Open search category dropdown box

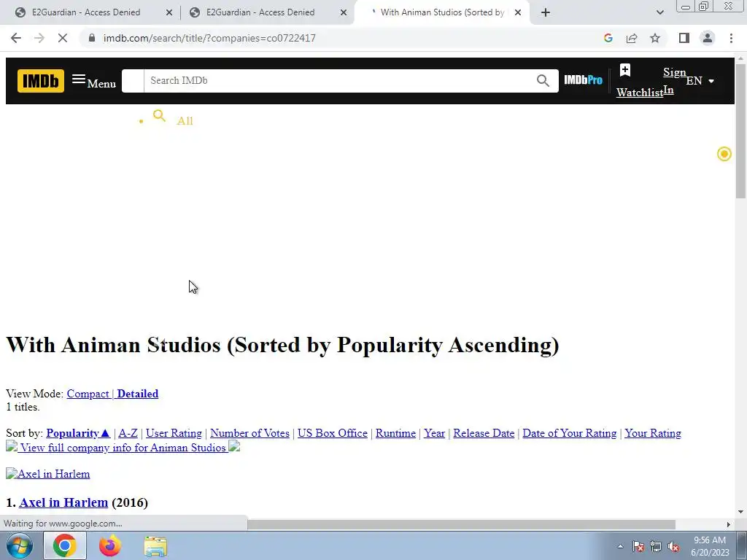click(133, 80)
